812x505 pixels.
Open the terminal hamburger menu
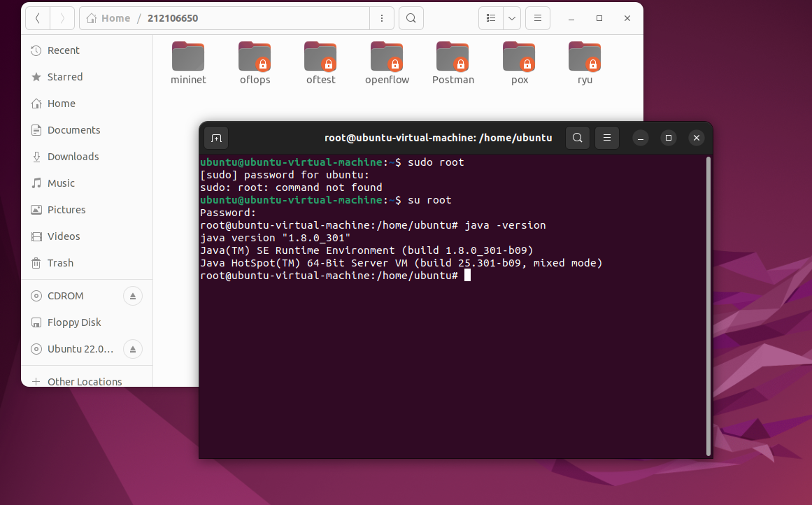pyautogui.click(x=607, y=138)
